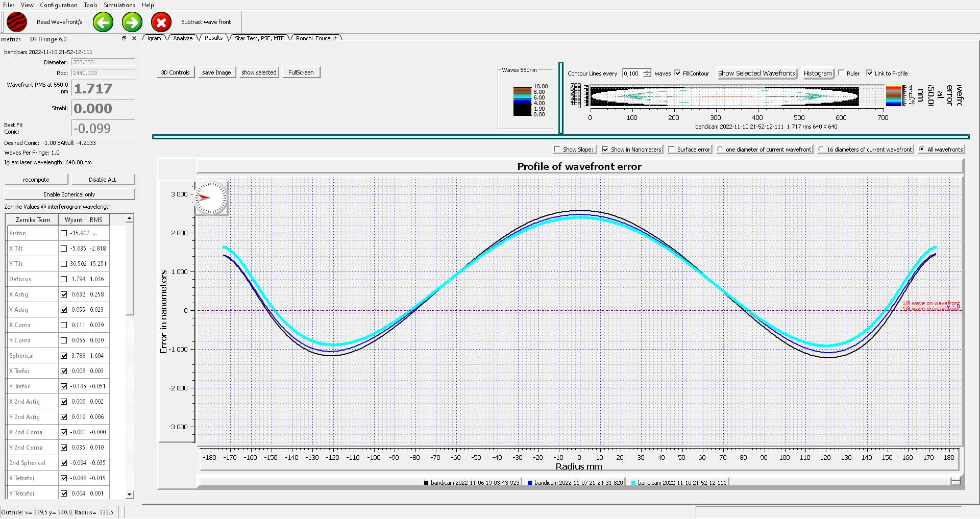
Task: Click the Enable Spherical only button
Action: pyautogui.click(x=69, y=194)
